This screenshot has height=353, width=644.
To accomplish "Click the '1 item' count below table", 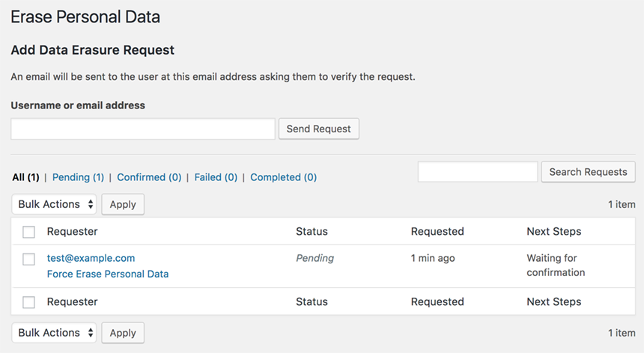I will pyautogui.click(x=622, y=333).
